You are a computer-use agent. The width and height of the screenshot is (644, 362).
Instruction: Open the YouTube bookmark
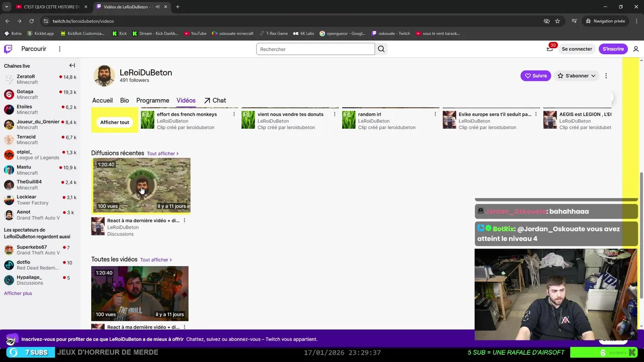click(x=195, y=34)
